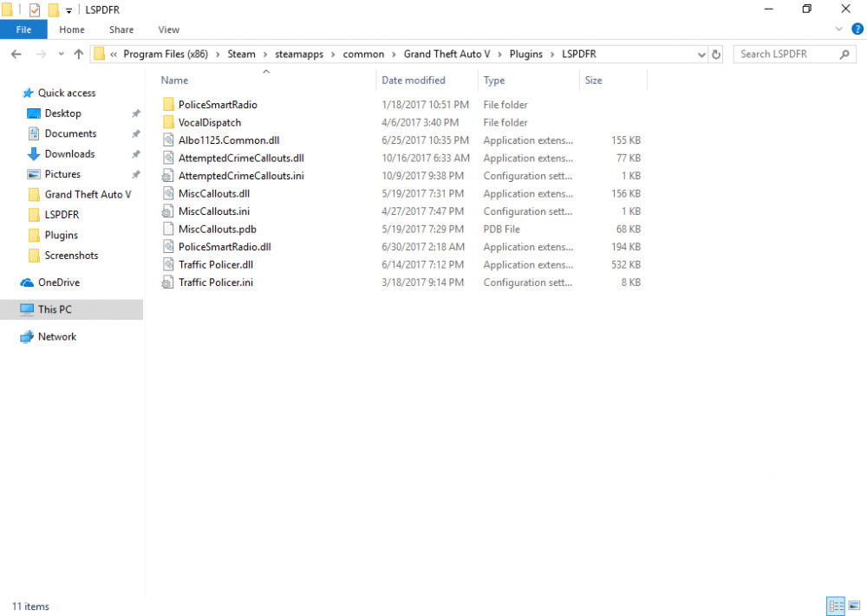Sort by the Size column header
Screen dimensions: 867x616
[x=593, y=80]
